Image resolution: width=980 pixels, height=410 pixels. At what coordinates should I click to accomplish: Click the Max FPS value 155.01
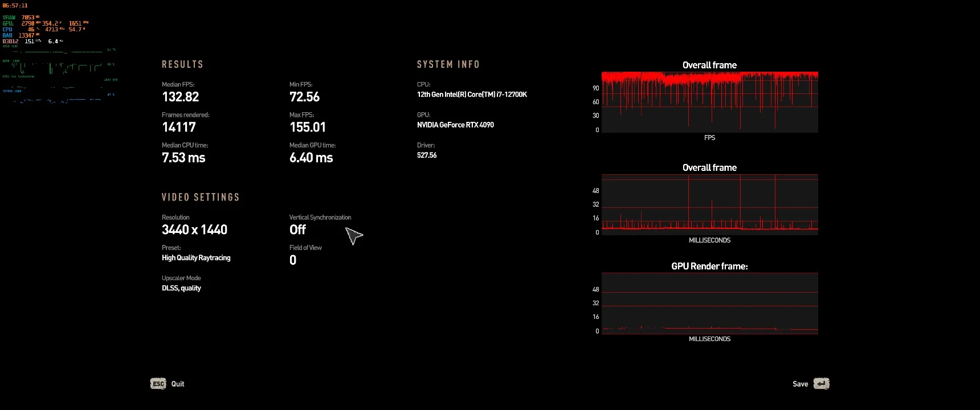(308, 127)
